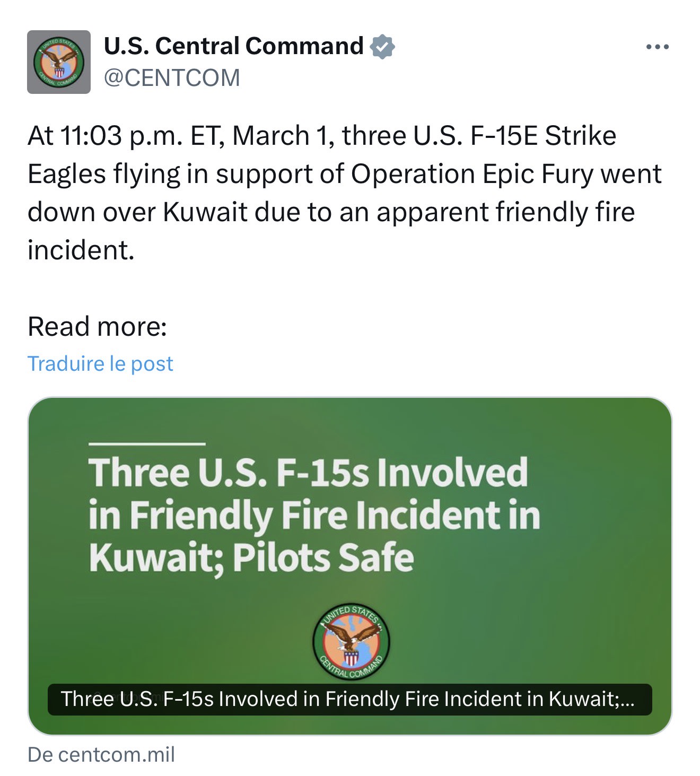The width and height of the screenshot is (700, 776).
Task: Click the word "incident." ending the post
Action: (x=81, y=250)
